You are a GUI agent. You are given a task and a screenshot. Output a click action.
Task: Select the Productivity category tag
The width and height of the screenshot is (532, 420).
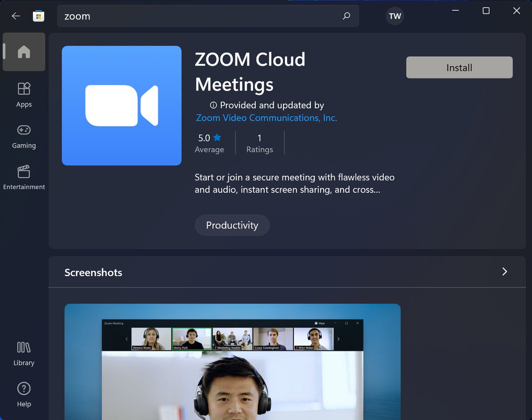(232, 225)
